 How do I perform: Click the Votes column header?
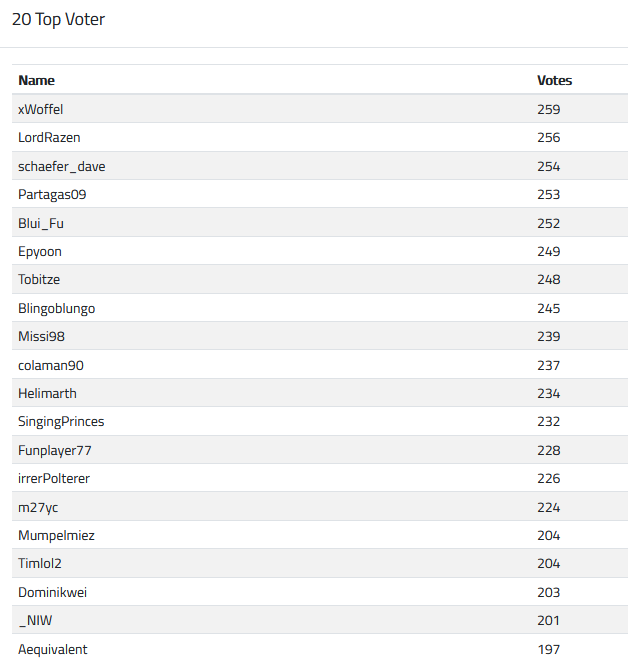click(554, 80)
